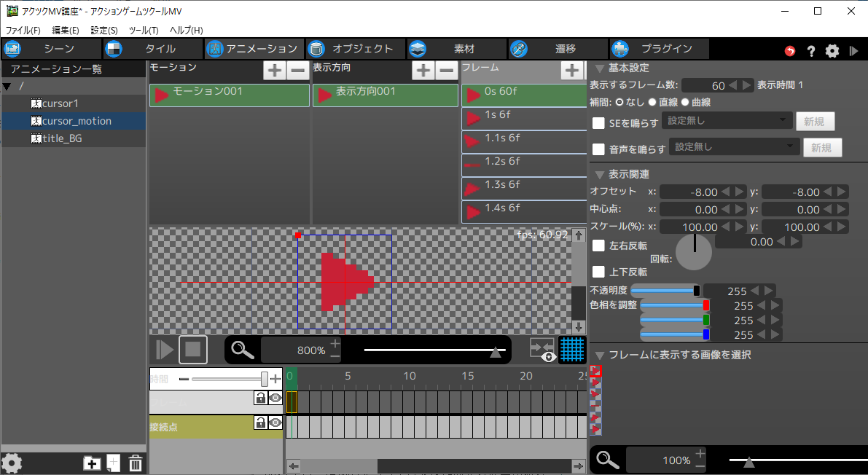Viewport: 868px width, 475px height.
Task: Click the red undo arrow icon
Action: pyautogui.click(x=790, y=51)
